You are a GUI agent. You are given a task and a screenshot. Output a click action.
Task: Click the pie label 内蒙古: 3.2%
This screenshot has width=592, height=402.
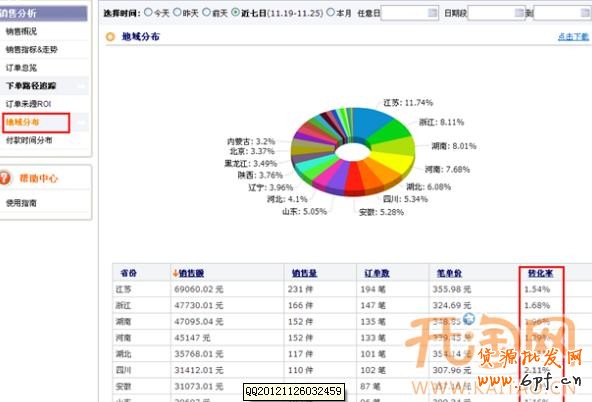coord(251,142)
